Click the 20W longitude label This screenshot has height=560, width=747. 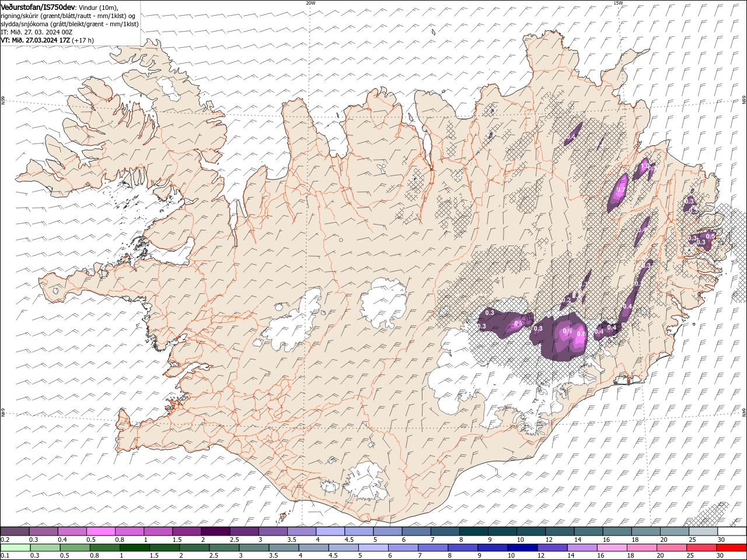311,3
